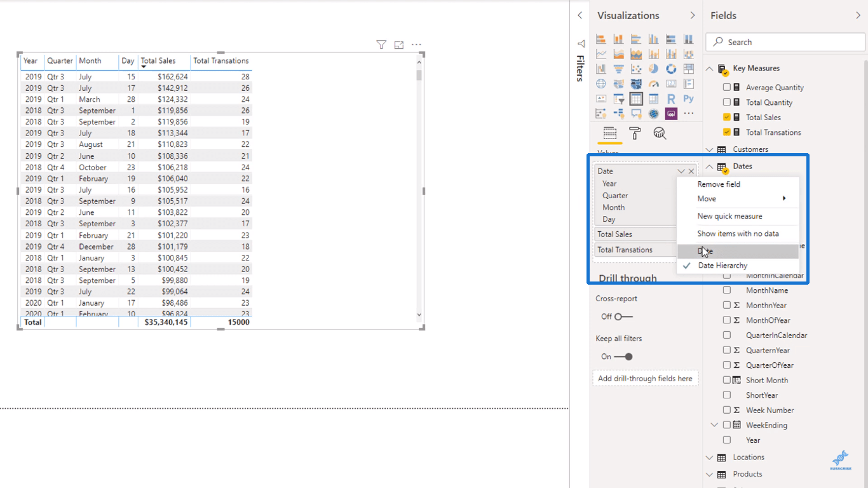Viewport: 868px width, 488px height.
Task: Expand the Customers table
Action: [x=710, y=149]
